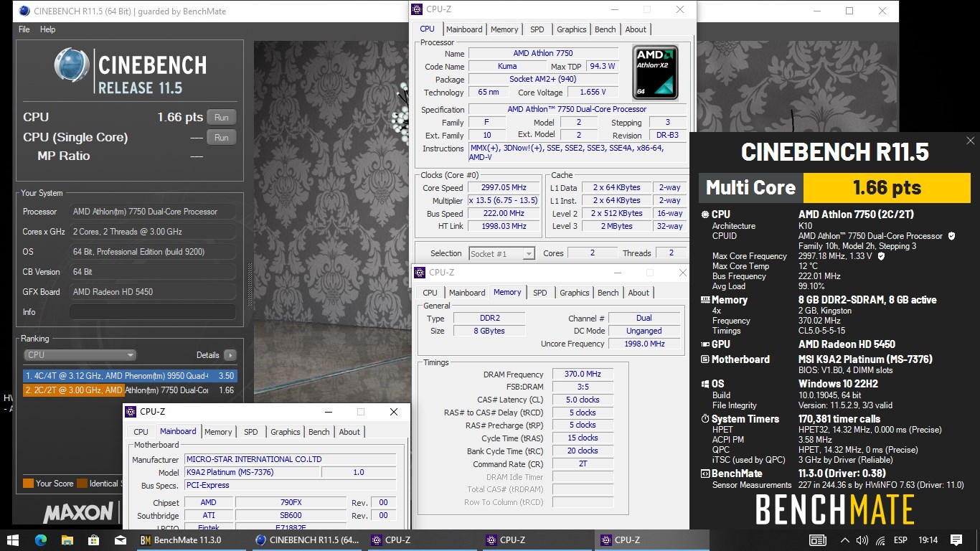Select Graphics tab in the Mainboard CPU-Z window
Viewport: 980px width, 551px height.
pyautogui.click(x=286, y=432)
